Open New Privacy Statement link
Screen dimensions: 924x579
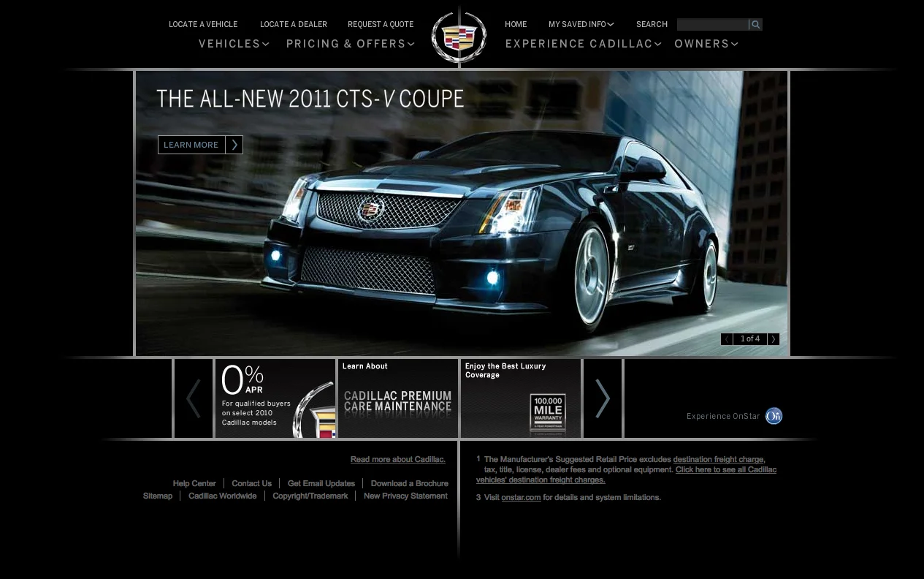pos(405,496)
